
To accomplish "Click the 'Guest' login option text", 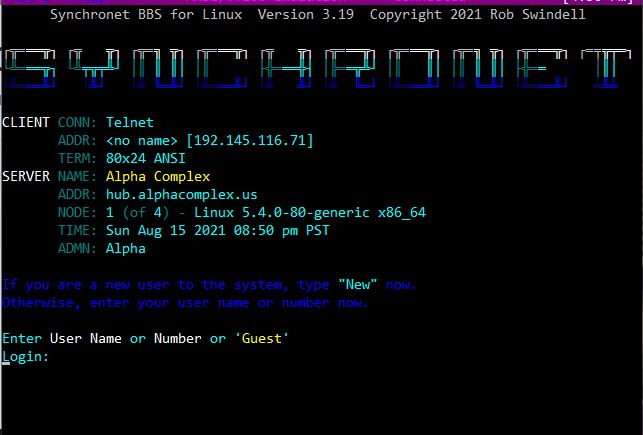I will coord(262,339).
